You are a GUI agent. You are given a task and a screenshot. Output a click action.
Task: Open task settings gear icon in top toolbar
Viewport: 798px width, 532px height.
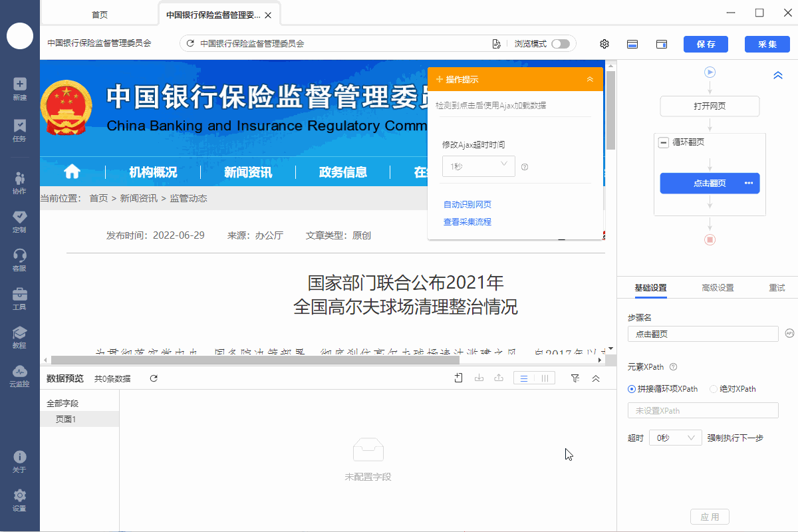(604, 44)
